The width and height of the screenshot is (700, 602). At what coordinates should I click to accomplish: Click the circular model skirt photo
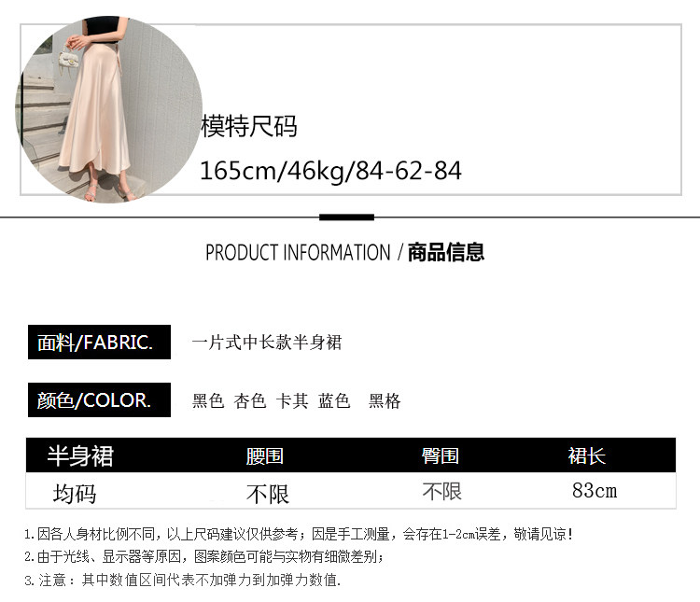point(108,109)
